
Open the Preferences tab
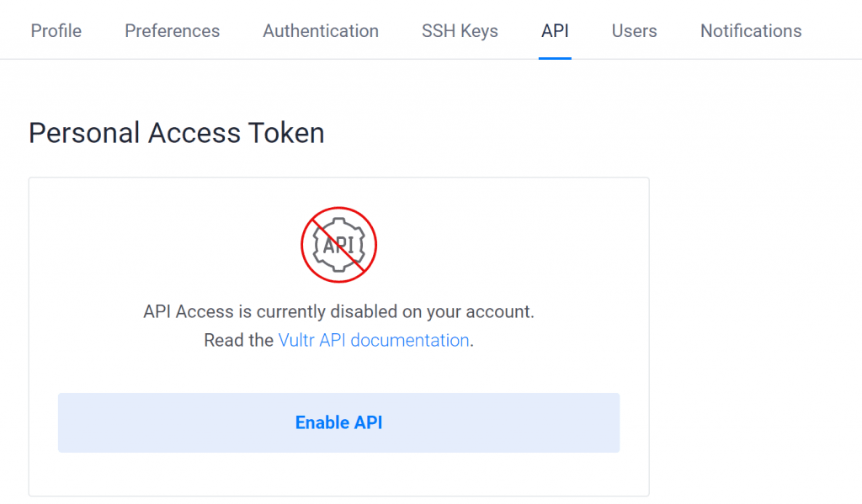(x=172, y=30)
